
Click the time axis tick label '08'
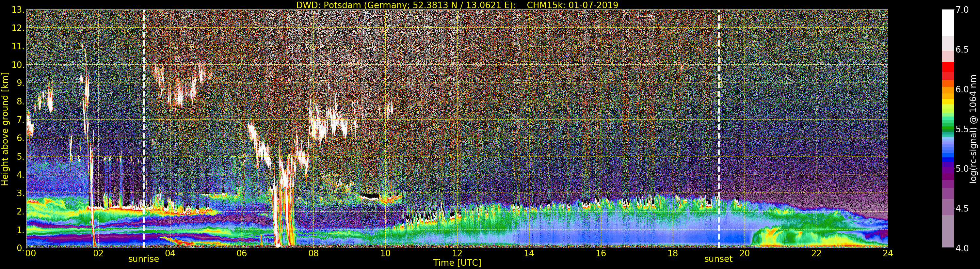click(313, 253)
